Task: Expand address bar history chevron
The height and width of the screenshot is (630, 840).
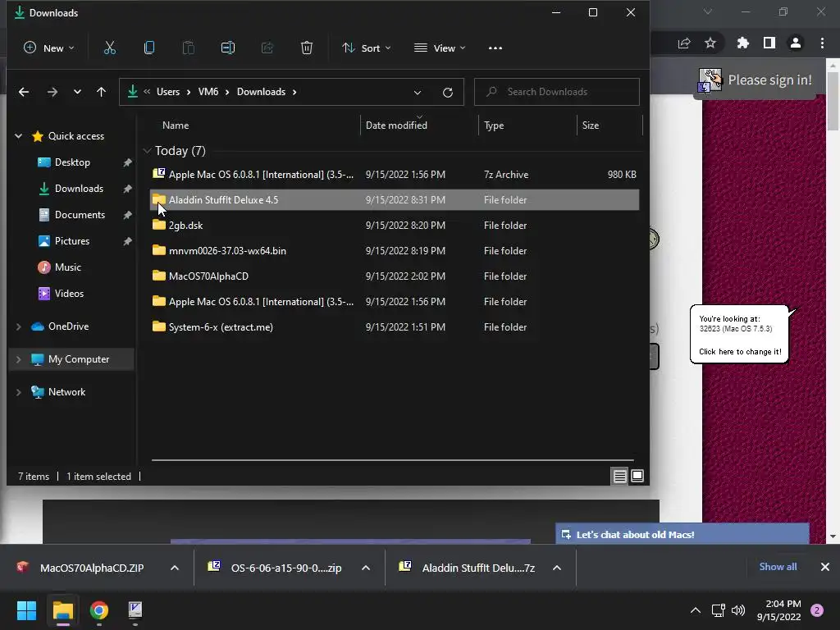Action: [418, 92]
